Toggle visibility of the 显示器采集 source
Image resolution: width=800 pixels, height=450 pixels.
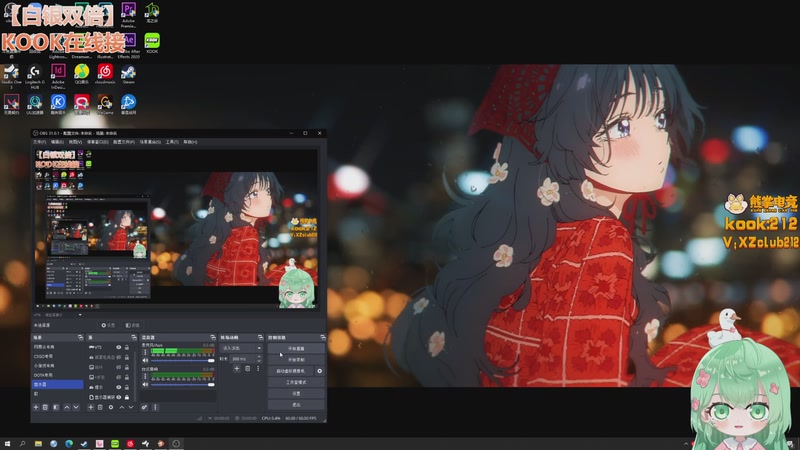click(118, 397)
